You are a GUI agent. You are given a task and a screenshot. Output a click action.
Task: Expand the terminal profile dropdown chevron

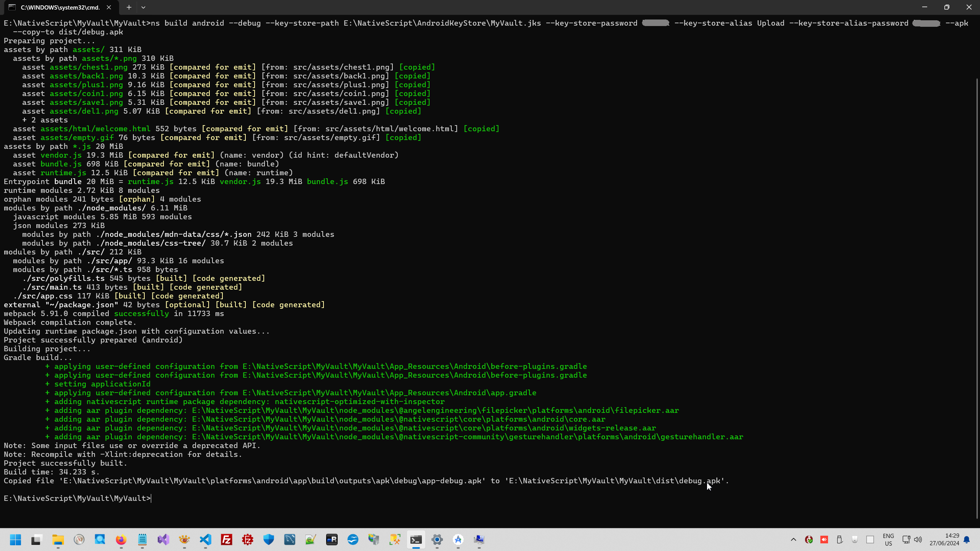pos(143,7)
